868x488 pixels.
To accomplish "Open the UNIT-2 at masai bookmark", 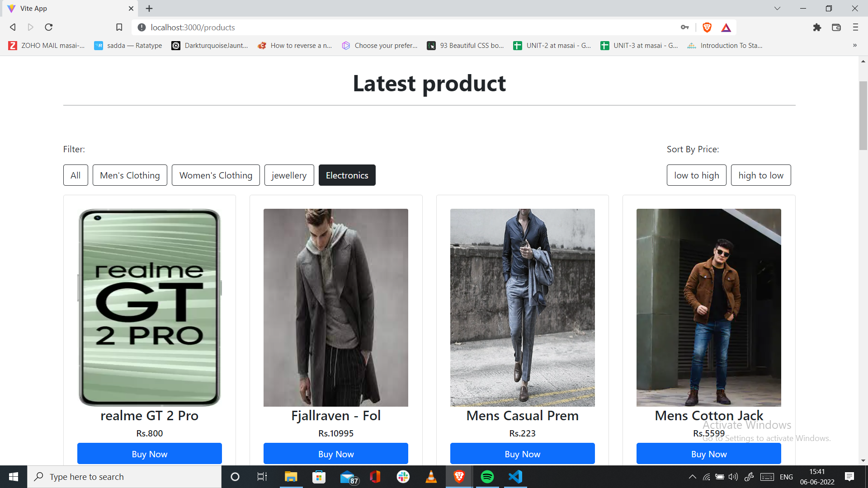I will (552, 45).
